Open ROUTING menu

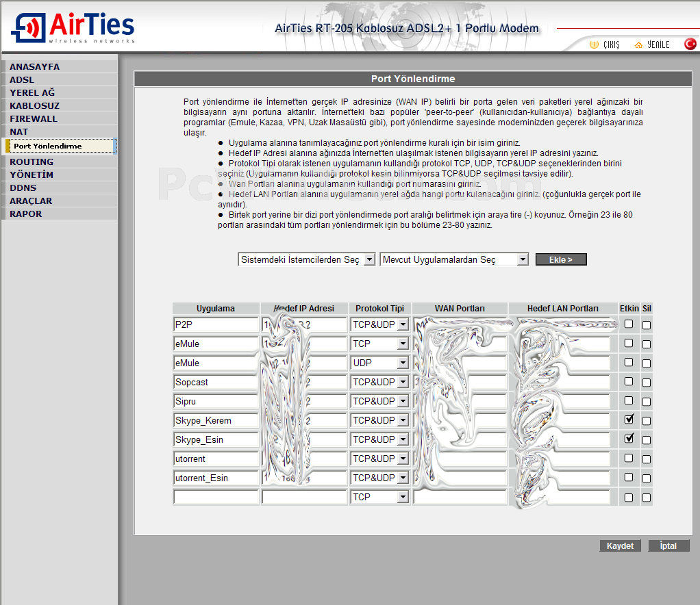(x=60, y=162)
